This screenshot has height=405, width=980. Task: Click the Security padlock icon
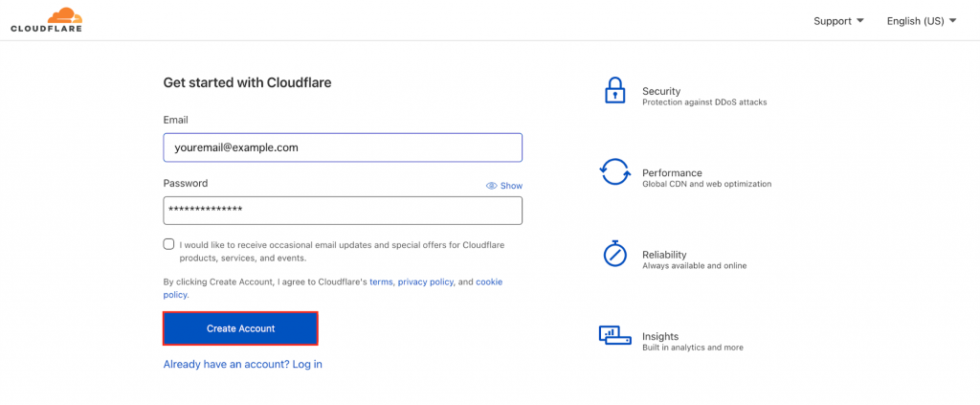tap(613, 91)
